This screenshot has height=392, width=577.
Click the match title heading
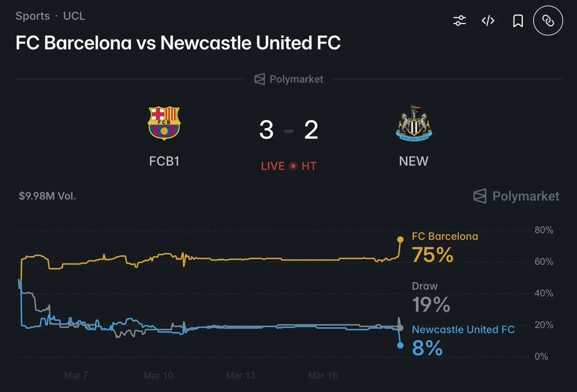[x=178, y=43]
